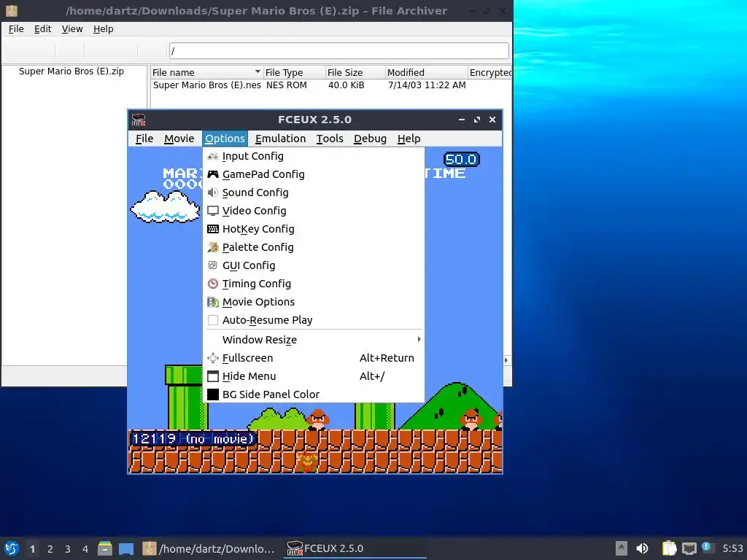Viewport: 747px width, 560px height.
Task: Click the File Archiver title bar icon
Action: tap(12, 10)
